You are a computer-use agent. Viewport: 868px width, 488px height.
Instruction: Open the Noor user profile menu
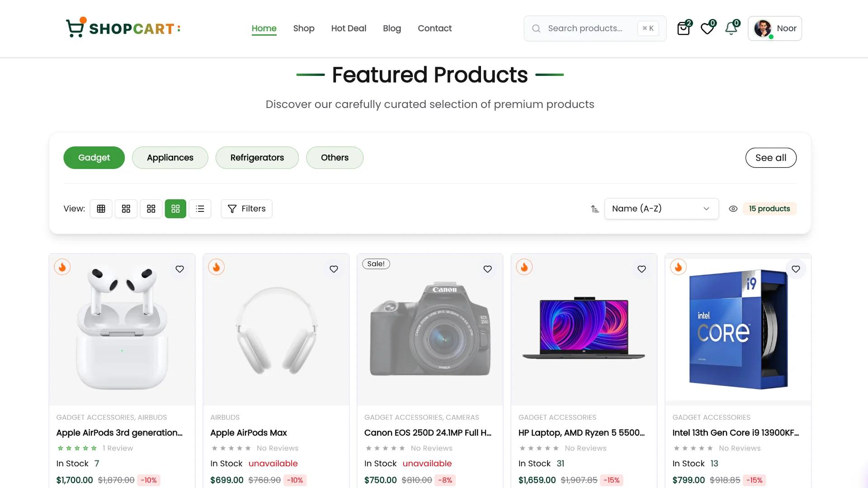775,28
